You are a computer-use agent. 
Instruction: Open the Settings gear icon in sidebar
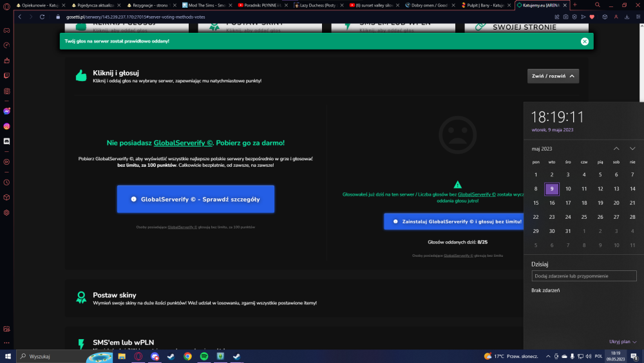[6, 212]
